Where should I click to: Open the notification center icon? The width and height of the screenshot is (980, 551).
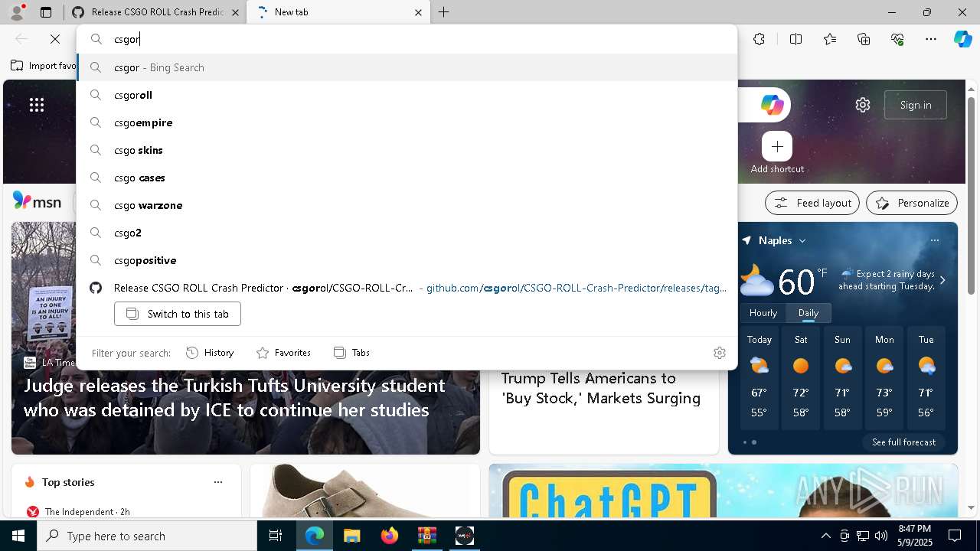(x=955, y=536)
